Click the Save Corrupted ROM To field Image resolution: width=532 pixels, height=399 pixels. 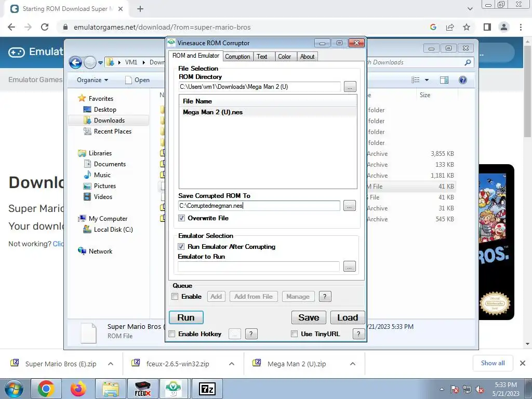pyautogui.click(x=259, y=206)
